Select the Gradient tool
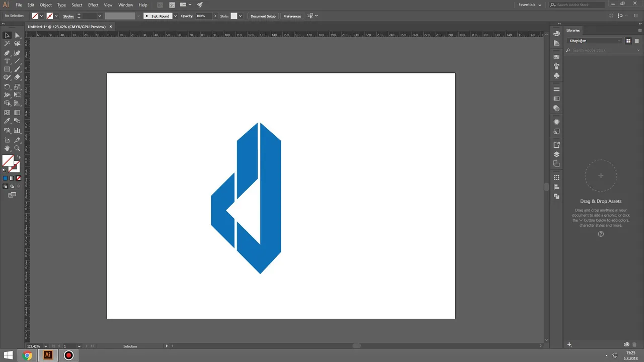The width and height of the screenshot is (644, 362). [17, 113]
